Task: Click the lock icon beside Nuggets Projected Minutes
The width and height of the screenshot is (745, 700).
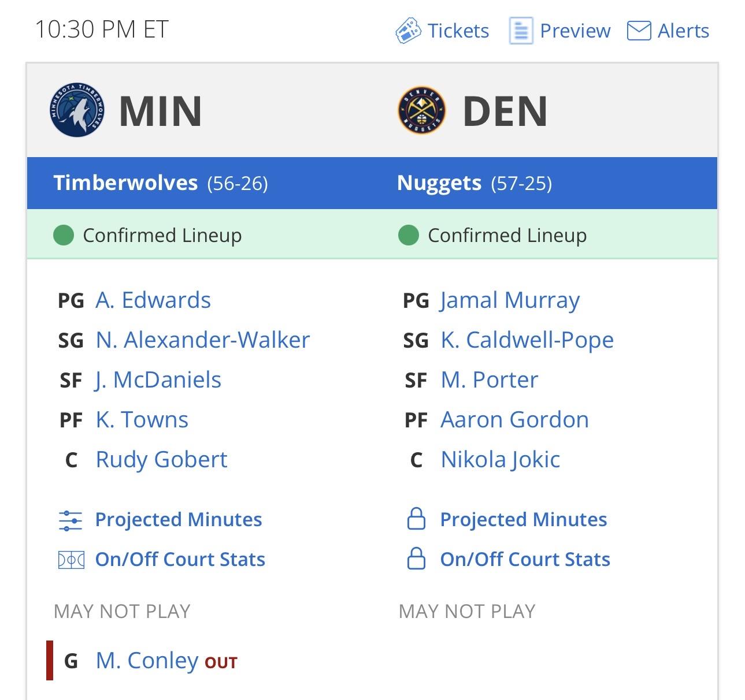Action: point(416,519)
